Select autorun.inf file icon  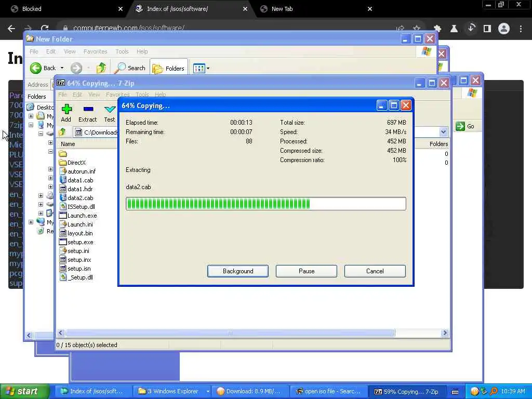click(x=63, y=171)
